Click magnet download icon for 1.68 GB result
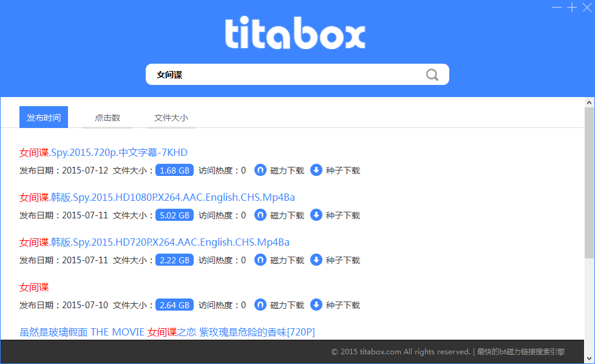 [260, 170]
